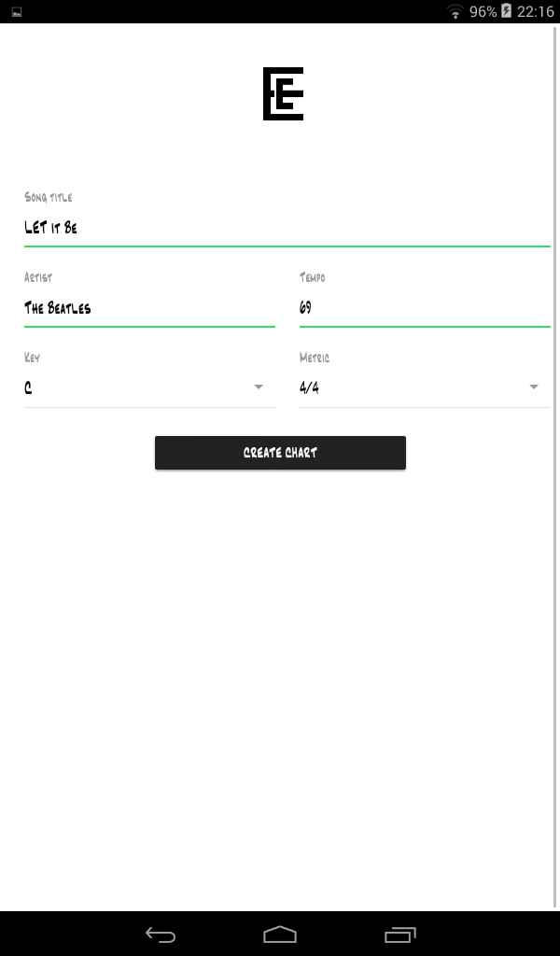This screenshot has height=956, width=560.
Task: Select the Tempo field showing 69
Action: tap(425, 308)
